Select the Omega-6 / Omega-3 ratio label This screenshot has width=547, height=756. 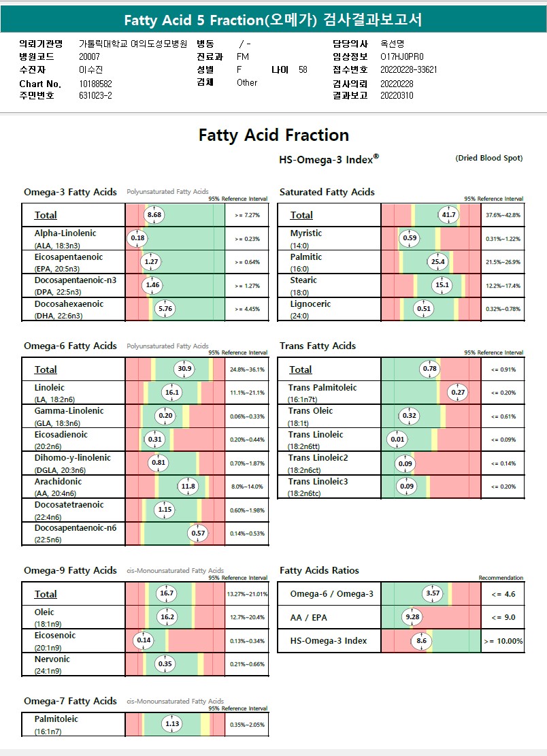(331, 594)
